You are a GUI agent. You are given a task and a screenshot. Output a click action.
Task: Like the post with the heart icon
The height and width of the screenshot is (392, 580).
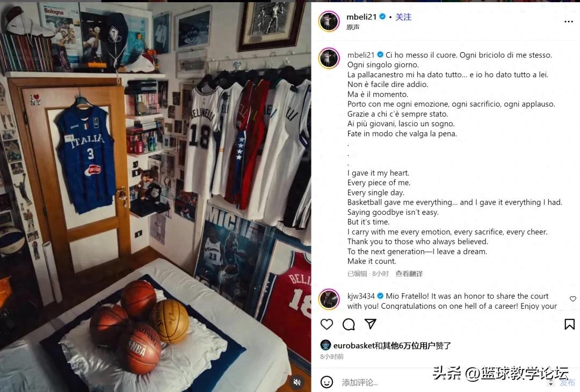pyautogui.click(x=327, y=324)
